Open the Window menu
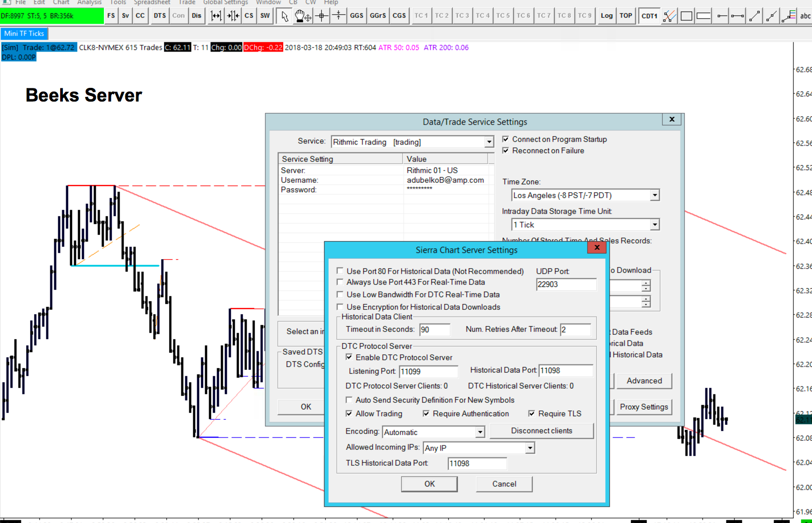Image resolution: width=812 pixels, height=523 pixels. click(268, 2)
